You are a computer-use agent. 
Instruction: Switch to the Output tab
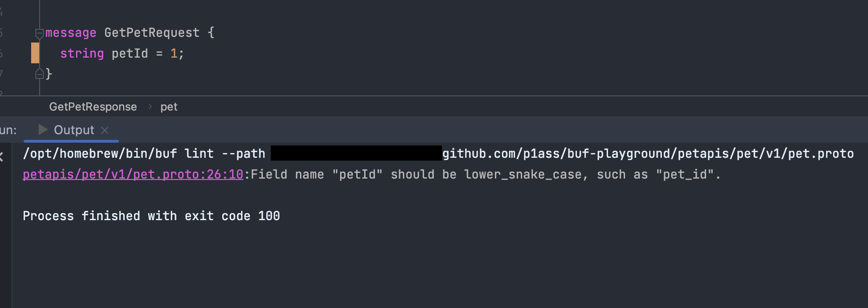(74, 130)
